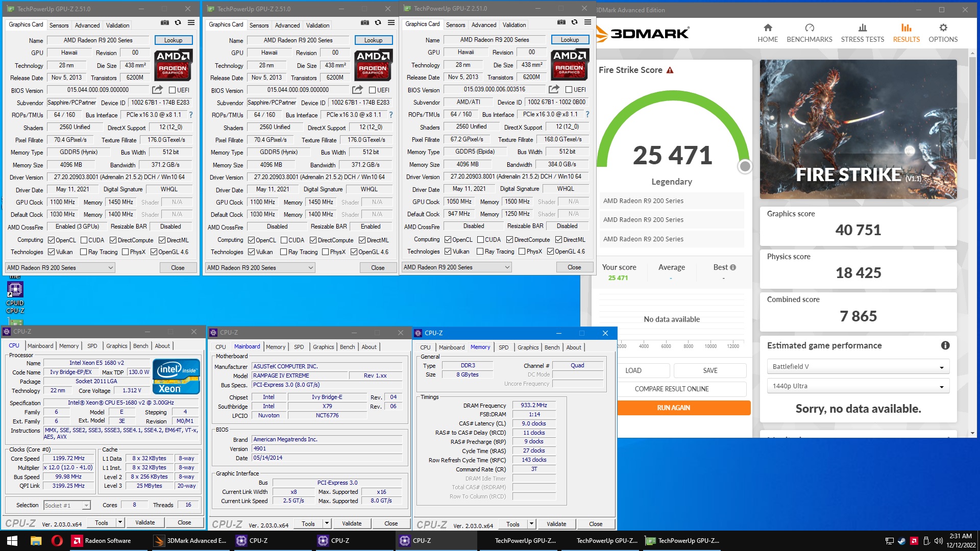Viewport: 980px width, 551px height.
Task: Click BIOS share icon in third GPU-Z window
Action: [x=554, y=89]
